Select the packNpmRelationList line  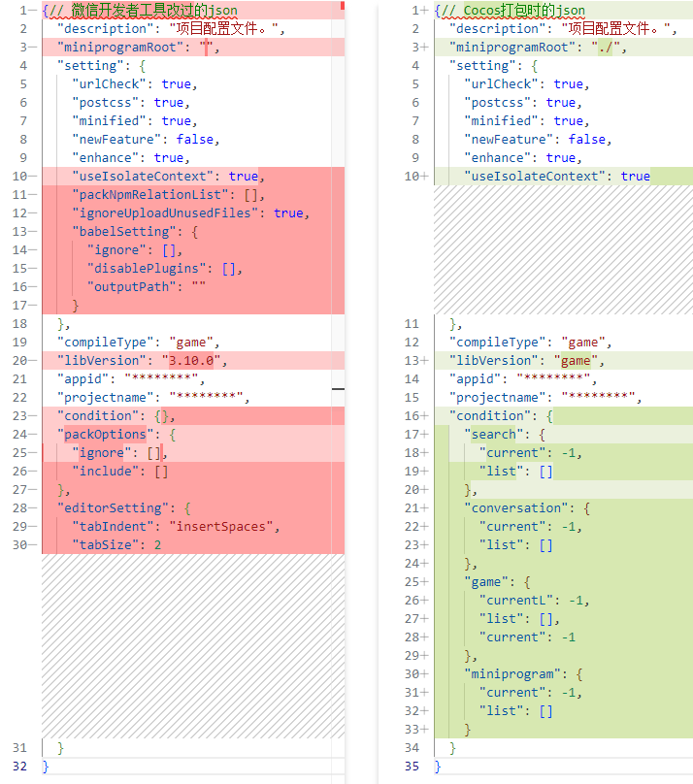[x=169, y=194]
